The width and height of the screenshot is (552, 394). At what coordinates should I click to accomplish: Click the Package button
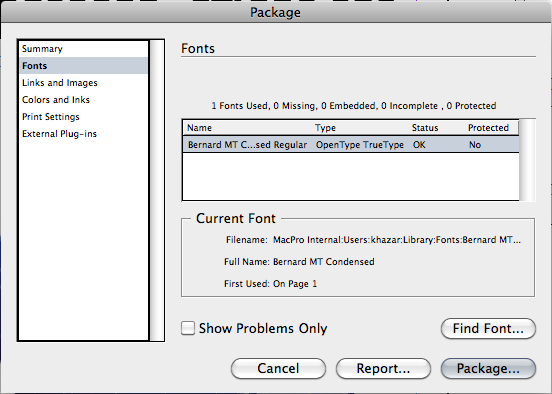[488, 368]
